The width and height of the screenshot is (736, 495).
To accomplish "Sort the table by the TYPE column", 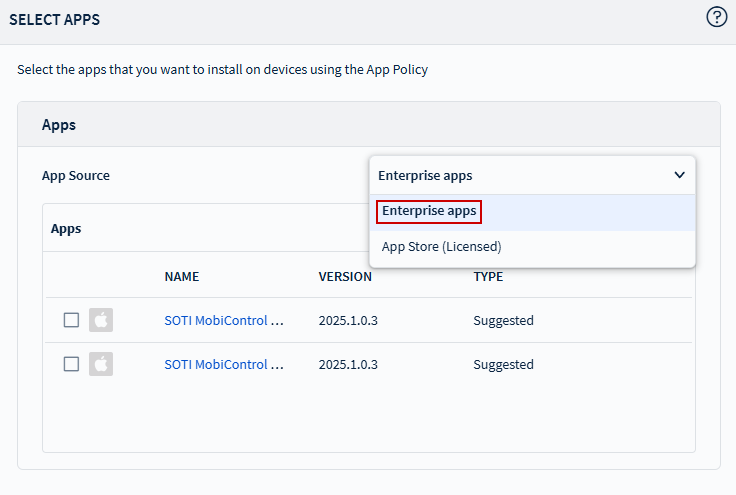I will point(488,277).
